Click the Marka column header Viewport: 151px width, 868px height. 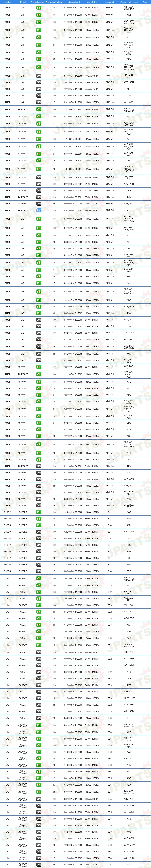(x=7, y=2)
